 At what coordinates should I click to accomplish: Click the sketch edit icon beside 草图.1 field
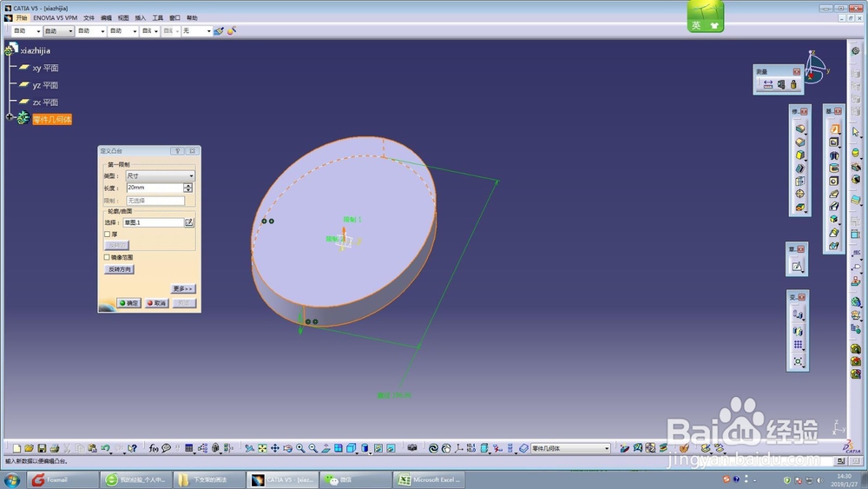tap(188, 222)
